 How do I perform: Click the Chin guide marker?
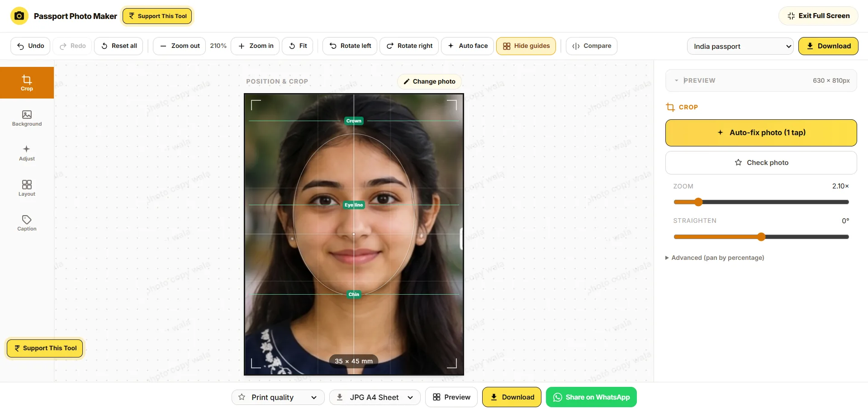coord(354,294)
